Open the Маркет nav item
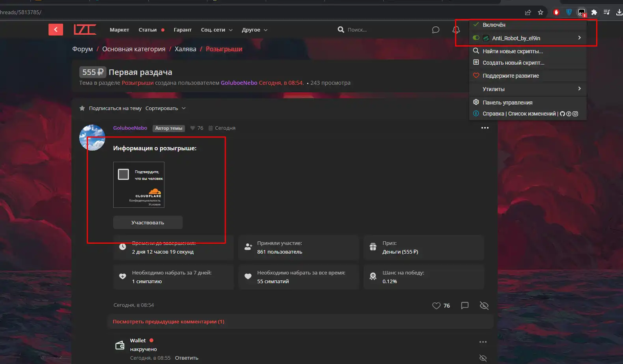This screenshot has width=623, height=364. pyautogui.click(x=119, y=30)
